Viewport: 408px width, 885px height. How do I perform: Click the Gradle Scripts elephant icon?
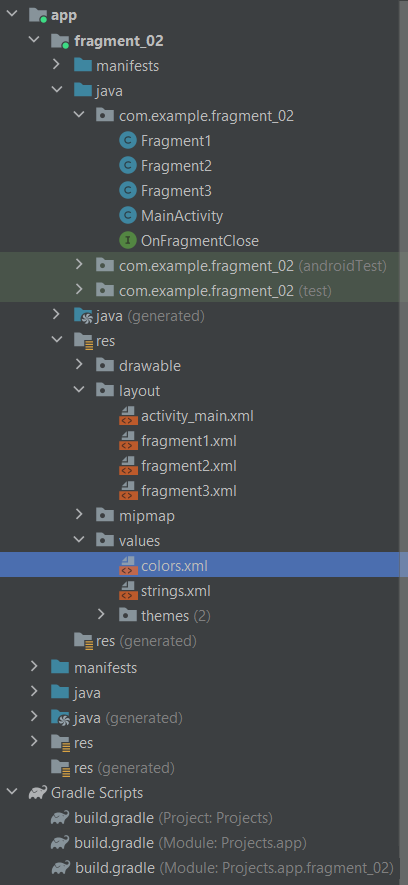click(x=38, y=793)
